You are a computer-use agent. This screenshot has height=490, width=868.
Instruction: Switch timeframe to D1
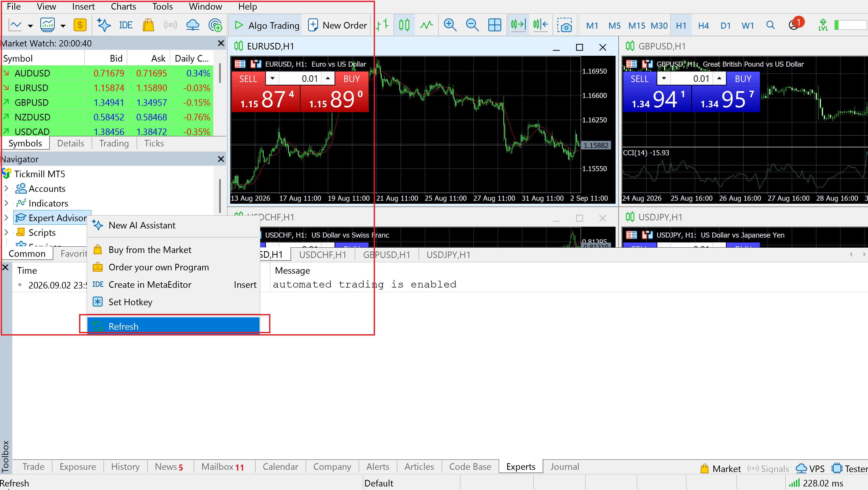[725, 25]
